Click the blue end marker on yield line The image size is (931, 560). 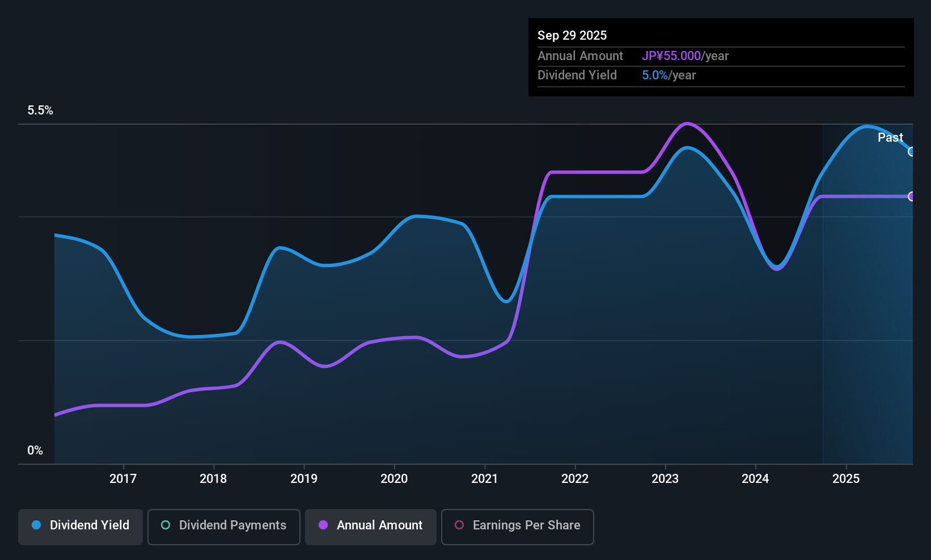point(911,151)
